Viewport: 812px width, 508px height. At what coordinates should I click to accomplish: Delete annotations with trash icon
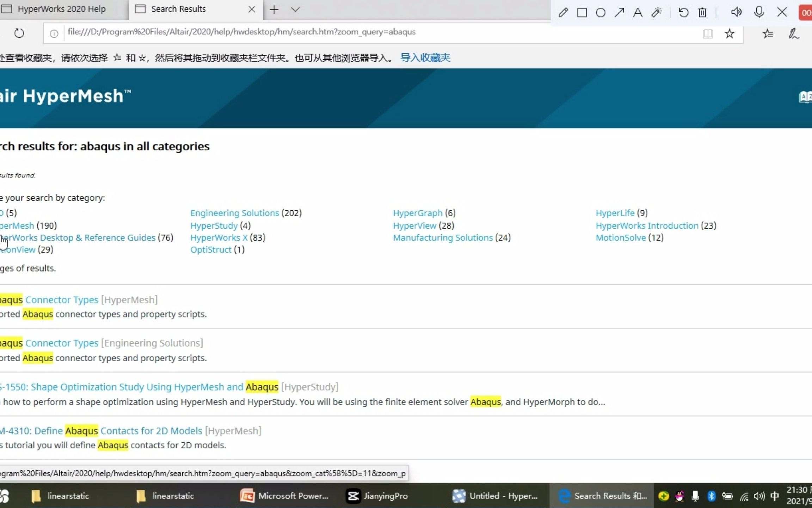tap(702, 13)
